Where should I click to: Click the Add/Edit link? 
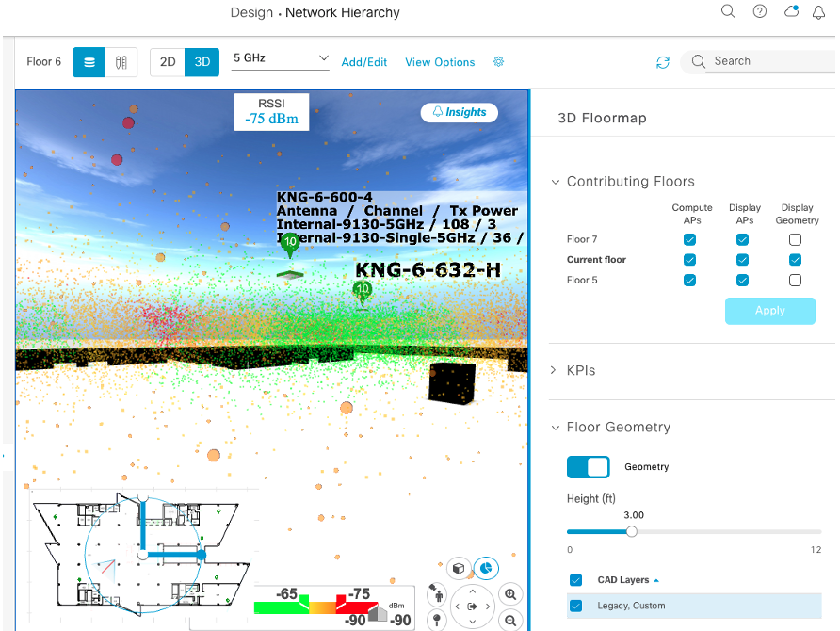pyautogui.click(x=364, y=62)
